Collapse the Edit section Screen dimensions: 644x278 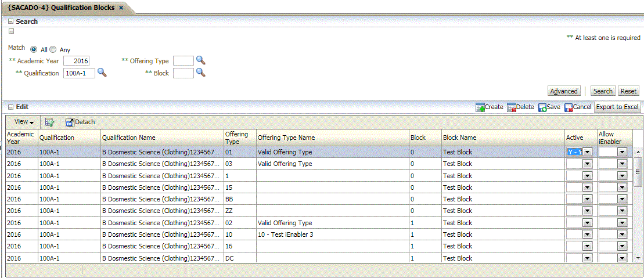10,107
